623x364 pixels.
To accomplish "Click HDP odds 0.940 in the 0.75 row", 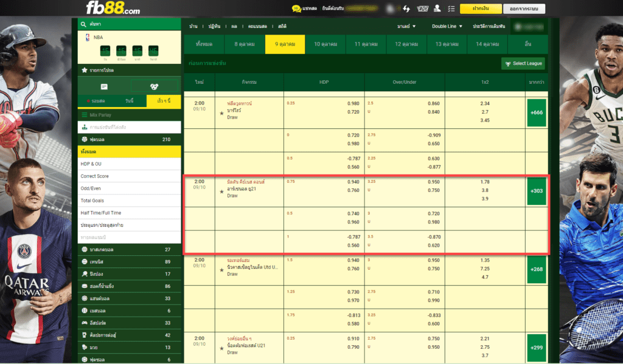I will tap(353, 182).
